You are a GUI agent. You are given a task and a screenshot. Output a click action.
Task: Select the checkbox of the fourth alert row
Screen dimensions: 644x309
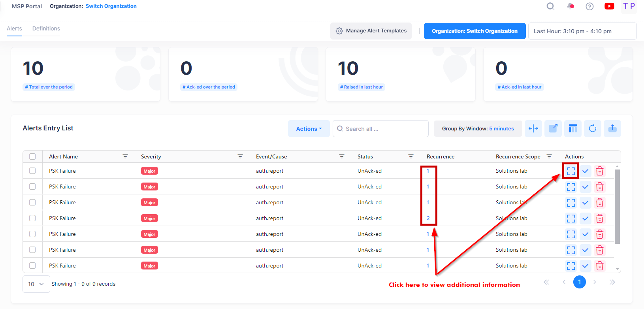click(32, 218)
